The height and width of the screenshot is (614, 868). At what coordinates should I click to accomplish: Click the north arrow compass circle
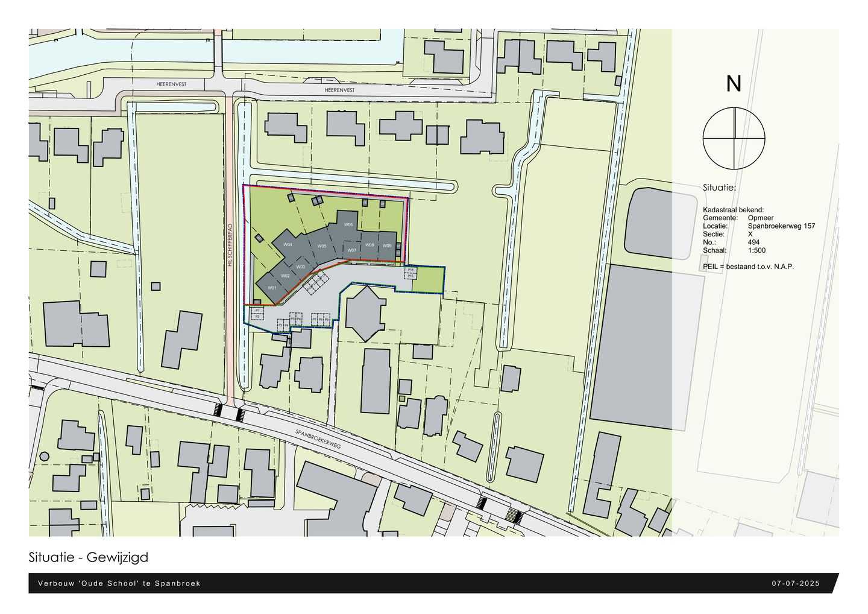[734, 138]
